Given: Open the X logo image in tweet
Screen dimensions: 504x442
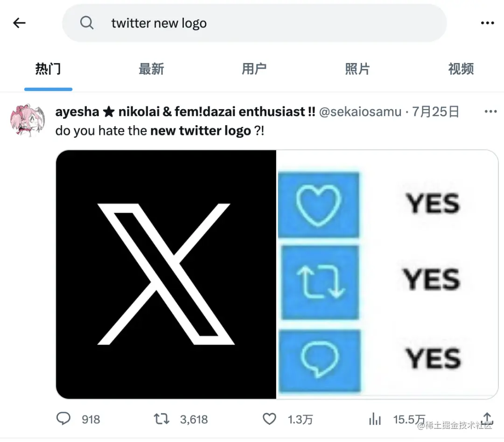Looking at the screenshot, I should (x=166, y=274).
